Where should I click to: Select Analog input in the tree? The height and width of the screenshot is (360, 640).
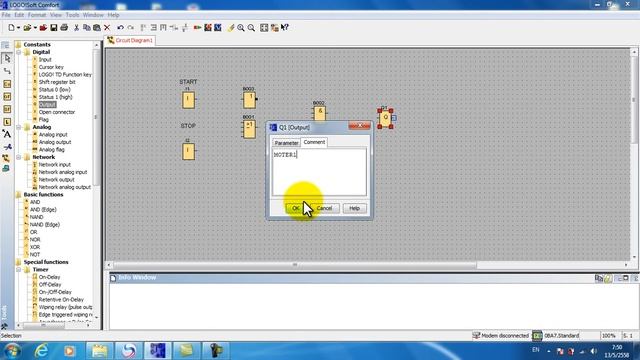[x=53, y=135]
